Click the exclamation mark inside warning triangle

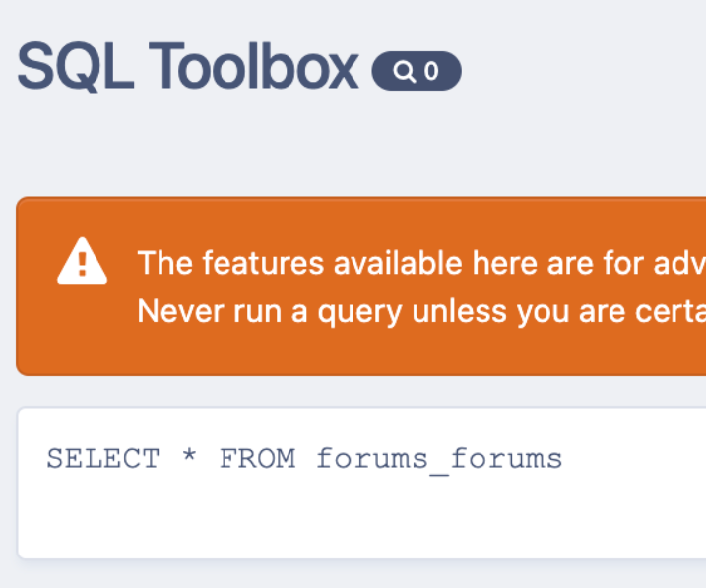point(82,264)
